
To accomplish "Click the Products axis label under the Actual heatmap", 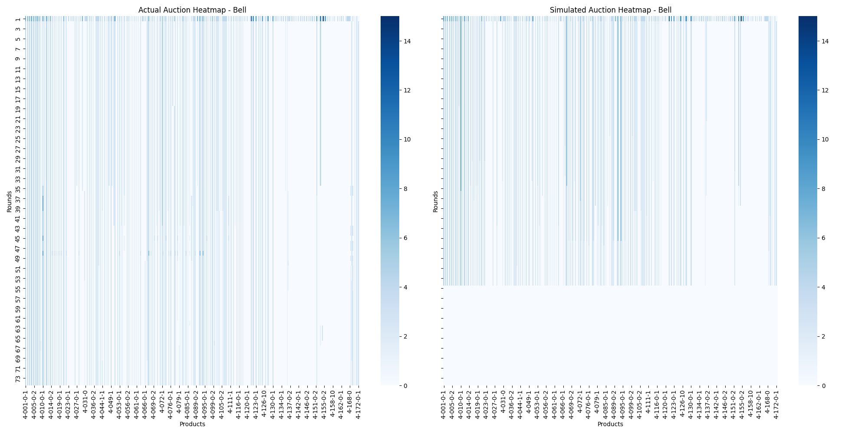I will pyautogui.click(x=192, y=424).
